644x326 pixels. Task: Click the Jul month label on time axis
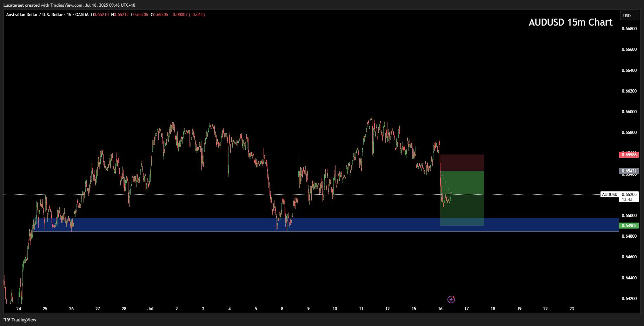click(x=150, y=309)
